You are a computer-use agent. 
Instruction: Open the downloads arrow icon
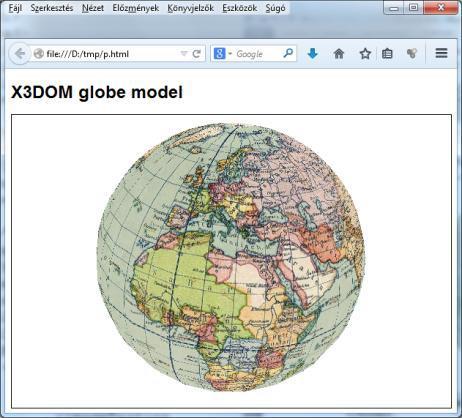coord(312,54)
